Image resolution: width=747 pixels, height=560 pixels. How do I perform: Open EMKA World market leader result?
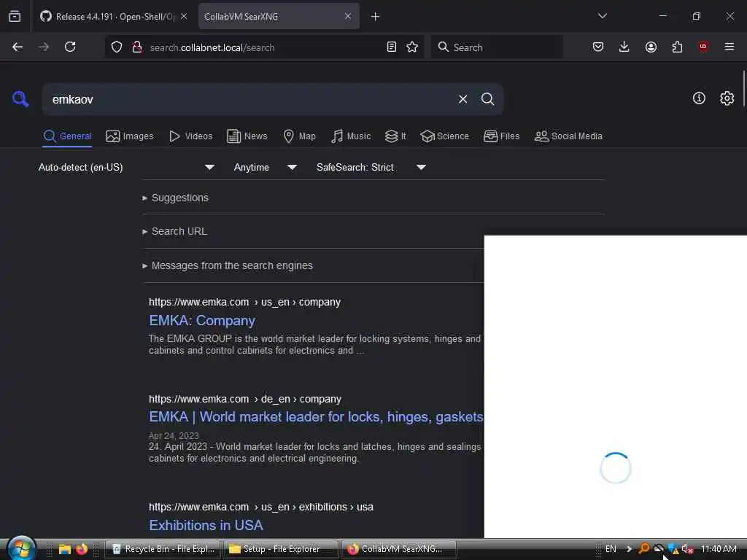click(x=317, y=416)
